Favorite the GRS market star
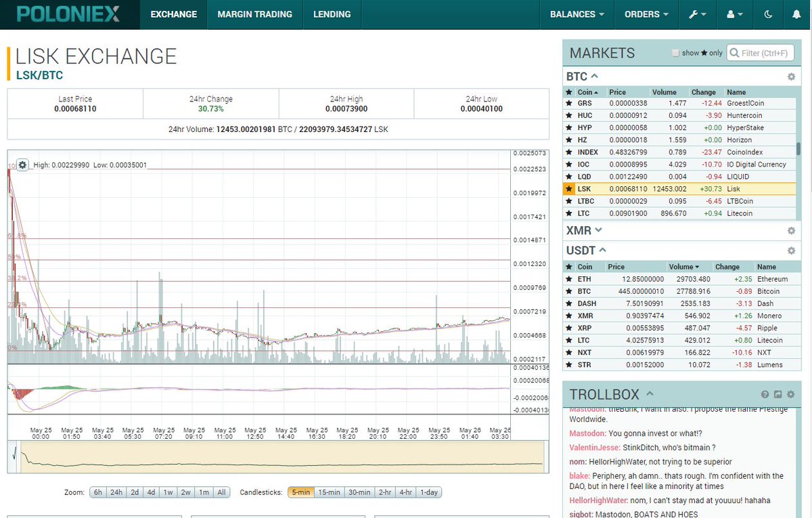The image size is (812, 518). point(569,103)
